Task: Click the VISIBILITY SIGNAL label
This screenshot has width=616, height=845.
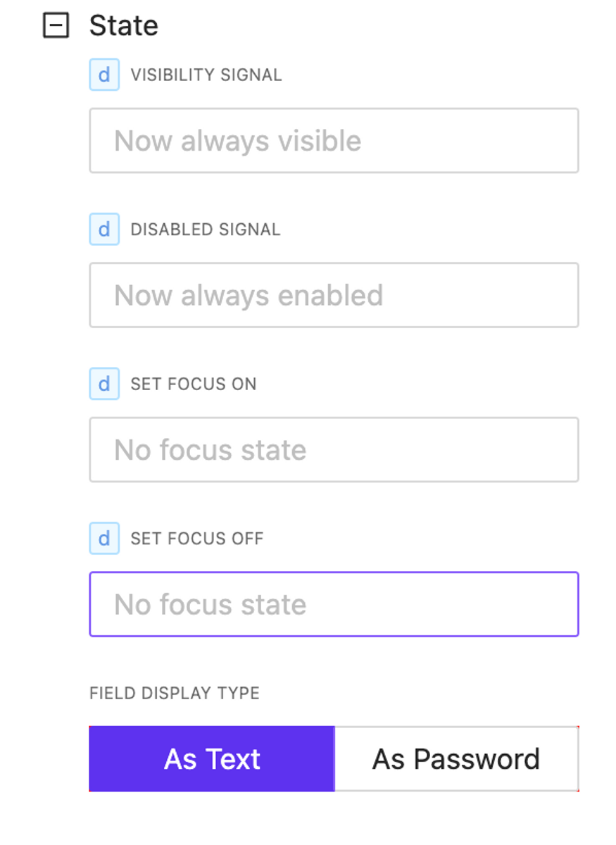Action: [206, 75]
